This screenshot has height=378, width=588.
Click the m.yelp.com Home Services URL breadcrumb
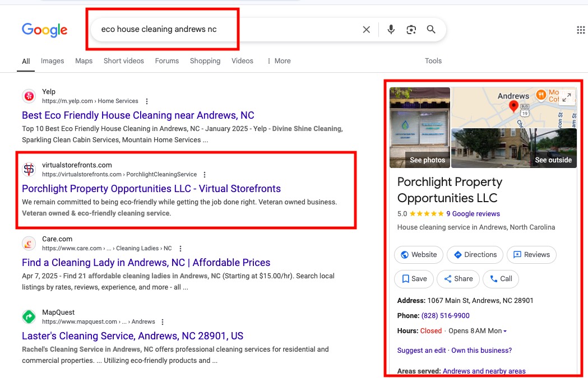tap(90, 101)
